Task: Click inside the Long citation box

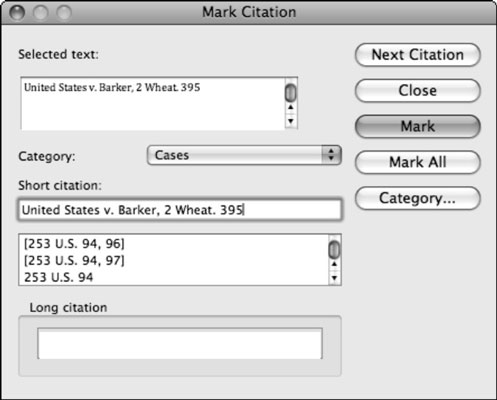Action: tap(180, 344)
